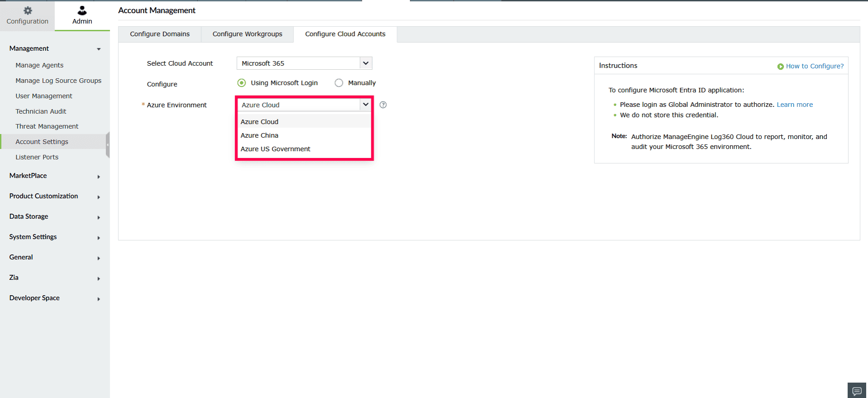Click the Select Cloud Account label
Viewport: 868px width, 398px height.
click(x=180, y=63)
